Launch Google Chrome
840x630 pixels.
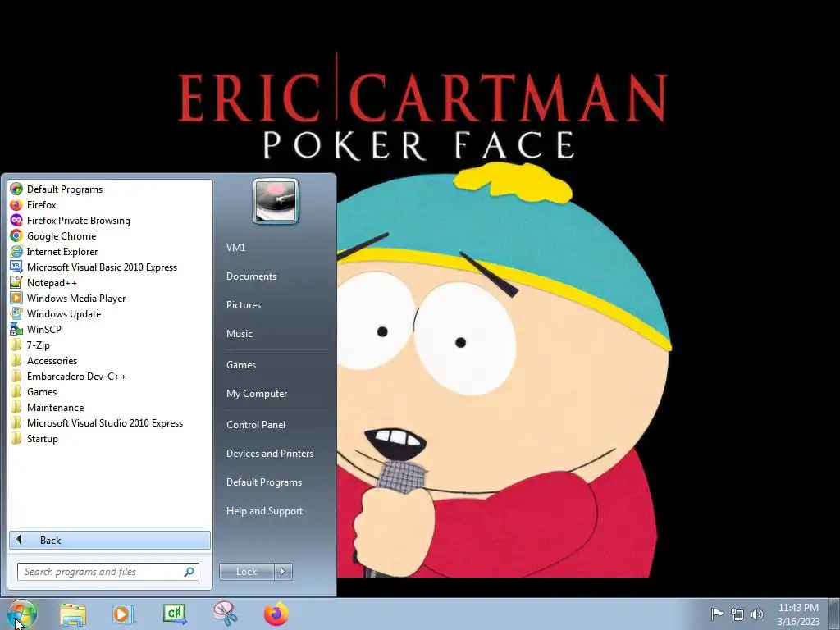tap(110, 235)
